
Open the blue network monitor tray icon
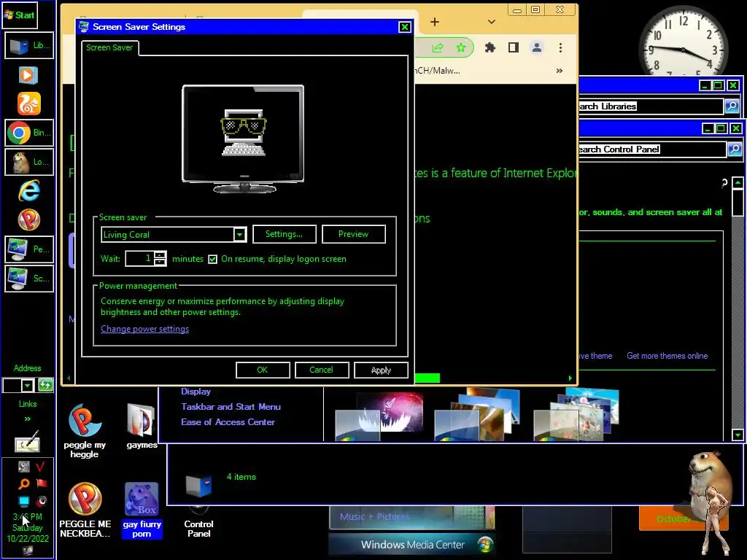23,501
